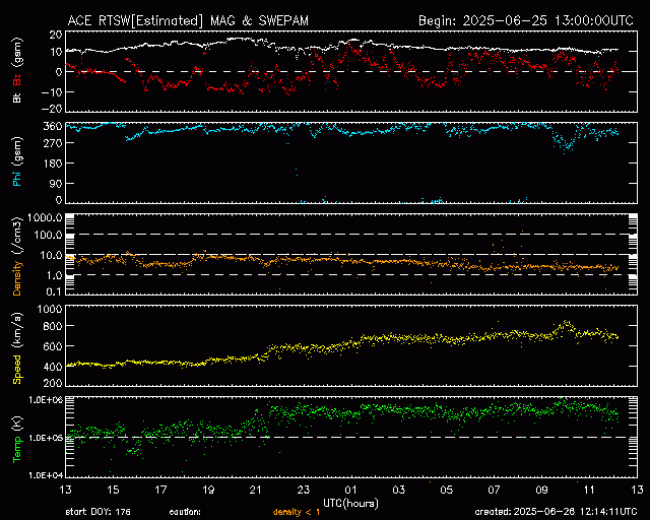Screen dimensions: 650x520
Task: Click the hour '11' x-axis label
Action: pos(589,490)
